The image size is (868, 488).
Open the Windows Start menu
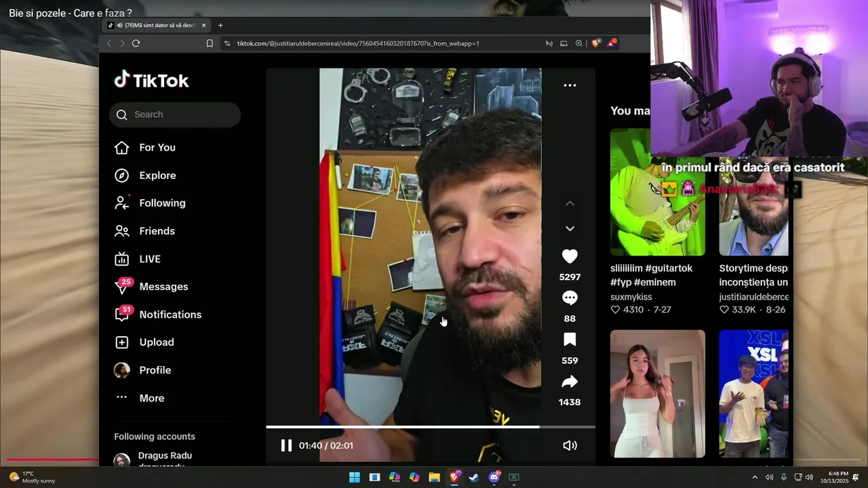(x=355, y=477)
